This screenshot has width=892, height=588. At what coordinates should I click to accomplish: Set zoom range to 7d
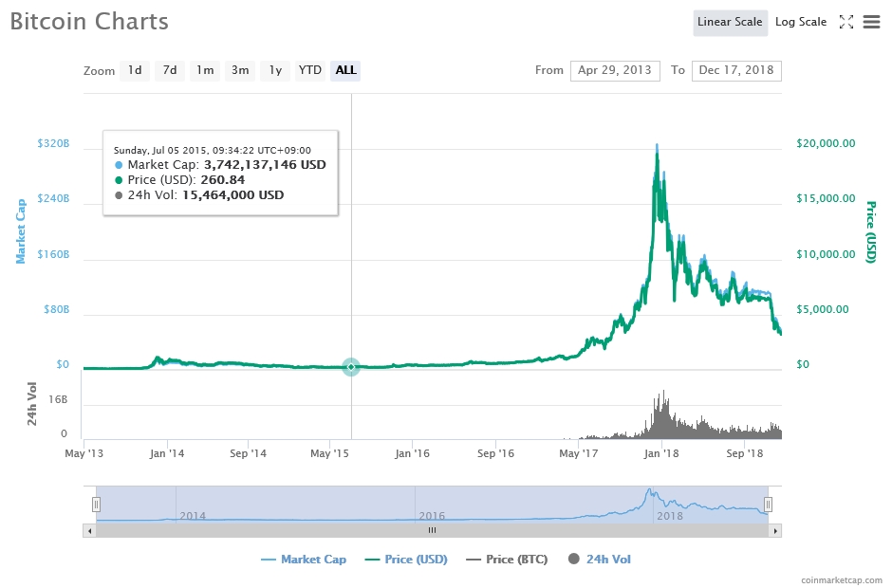(x=170, y=70)
